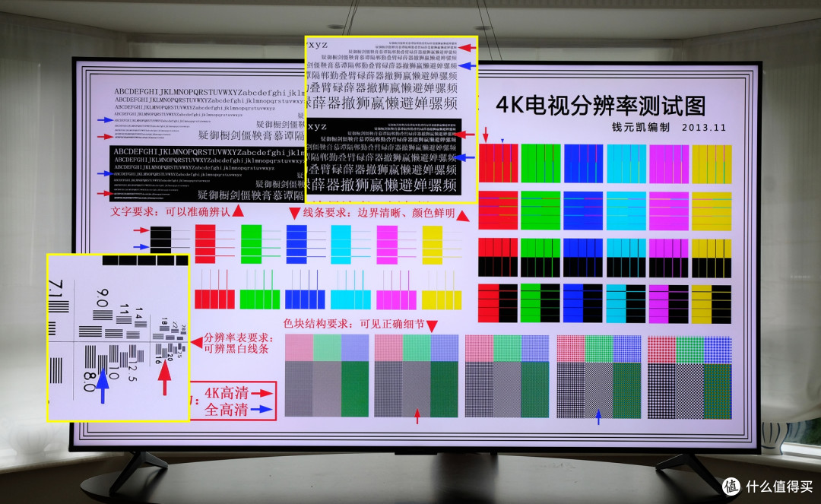Click the top alphabet line on the black background
Viewport: 821px width, 504px height.
pyautogui.click(x=209, y=152)
